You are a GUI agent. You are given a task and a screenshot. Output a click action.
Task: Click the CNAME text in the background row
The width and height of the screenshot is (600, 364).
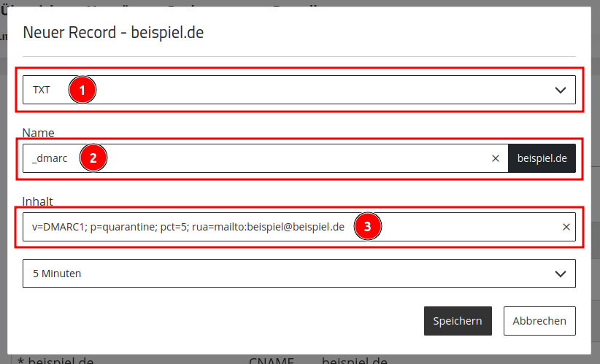[272, 360]
